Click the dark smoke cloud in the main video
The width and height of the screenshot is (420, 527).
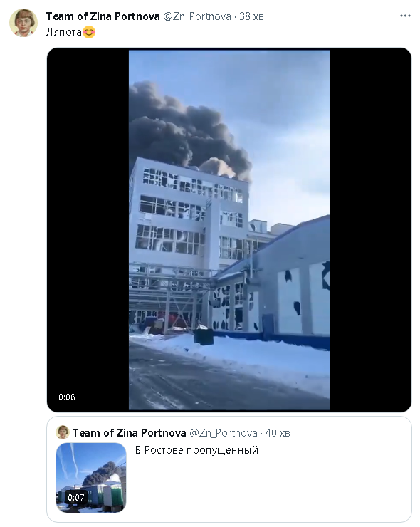click(182, 131)
